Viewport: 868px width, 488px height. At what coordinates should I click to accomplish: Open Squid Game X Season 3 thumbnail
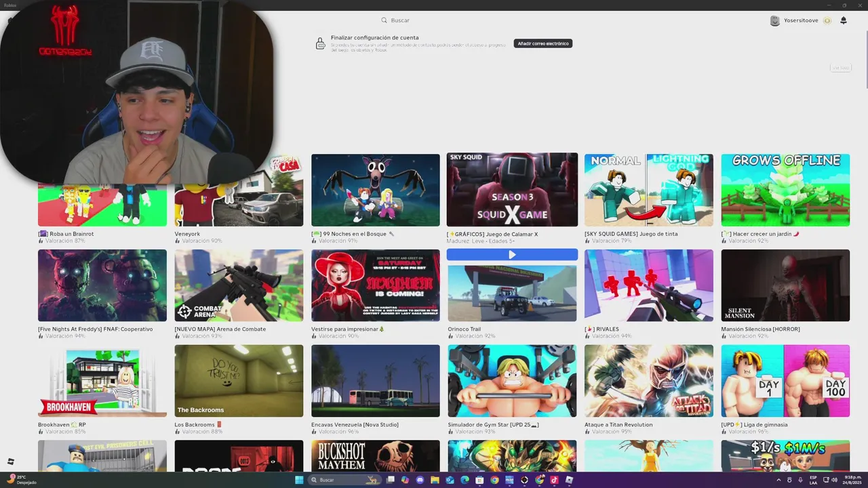tap(512, 189)
